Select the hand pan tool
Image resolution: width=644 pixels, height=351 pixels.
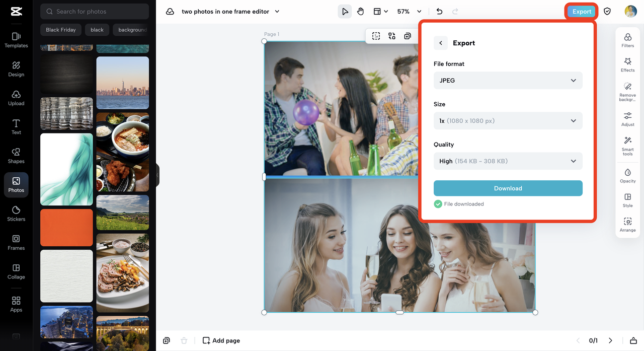(361, 12)
